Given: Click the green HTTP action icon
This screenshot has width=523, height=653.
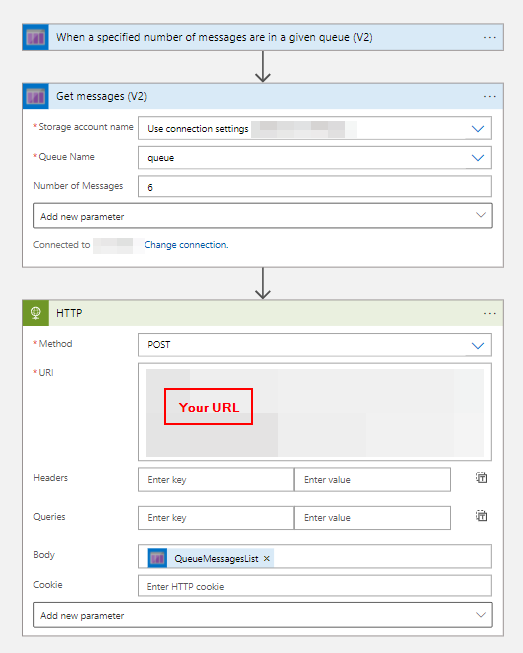Looking at the screenshot, I should pyautogui.click(x=36, y=313).
